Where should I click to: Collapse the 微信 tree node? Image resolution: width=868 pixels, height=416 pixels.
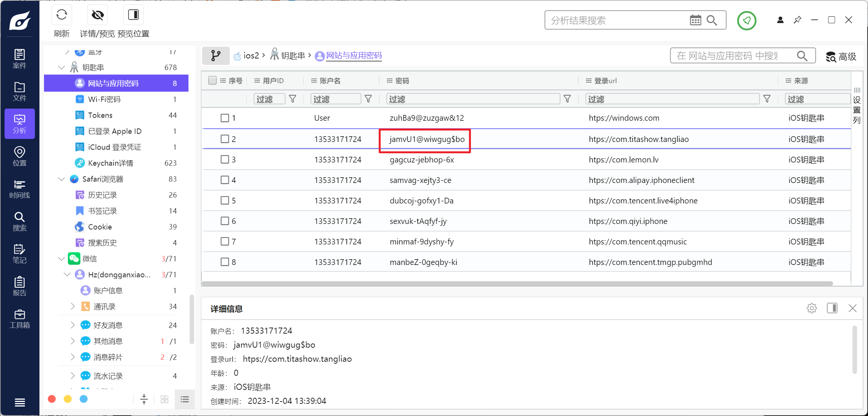61,259
